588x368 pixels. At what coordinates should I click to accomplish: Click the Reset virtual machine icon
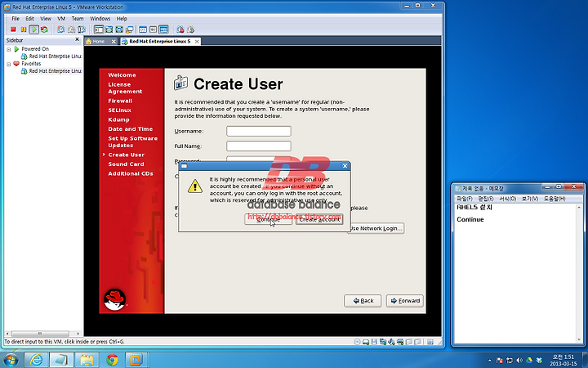click(x=44, y=29)
